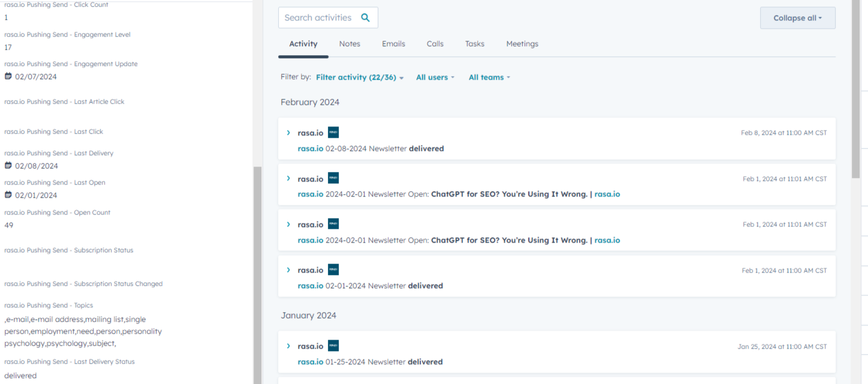Viewport: 868px width, 384px height.
Task: Click rasa.io logo icon on Feb 8 delivered card
Action: click(x=333, y=132)
